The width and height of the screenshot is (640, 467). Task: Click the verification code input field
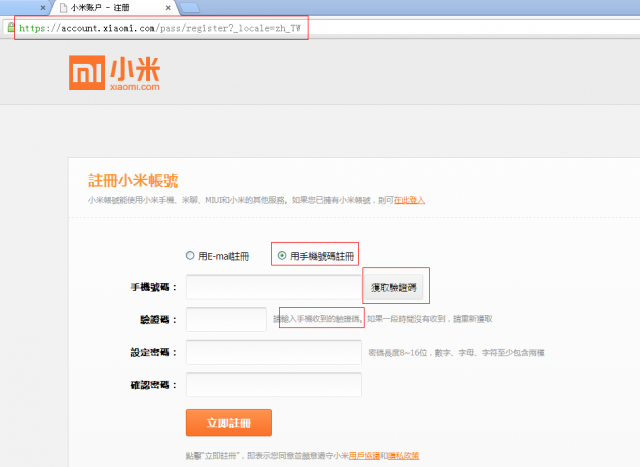pos(226,319)
